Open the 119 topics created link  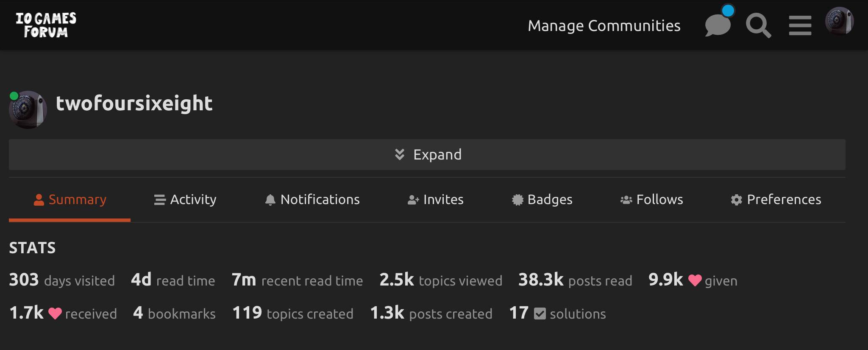click(x=293, y=314)
